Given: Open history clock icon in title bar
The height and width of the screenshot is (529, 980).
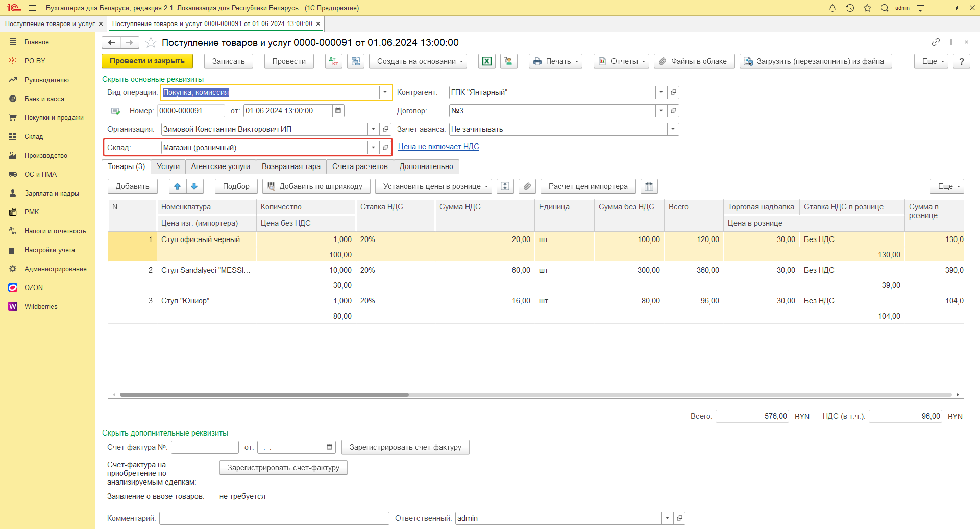Looking at the screenshot, I should pos(850,8).
